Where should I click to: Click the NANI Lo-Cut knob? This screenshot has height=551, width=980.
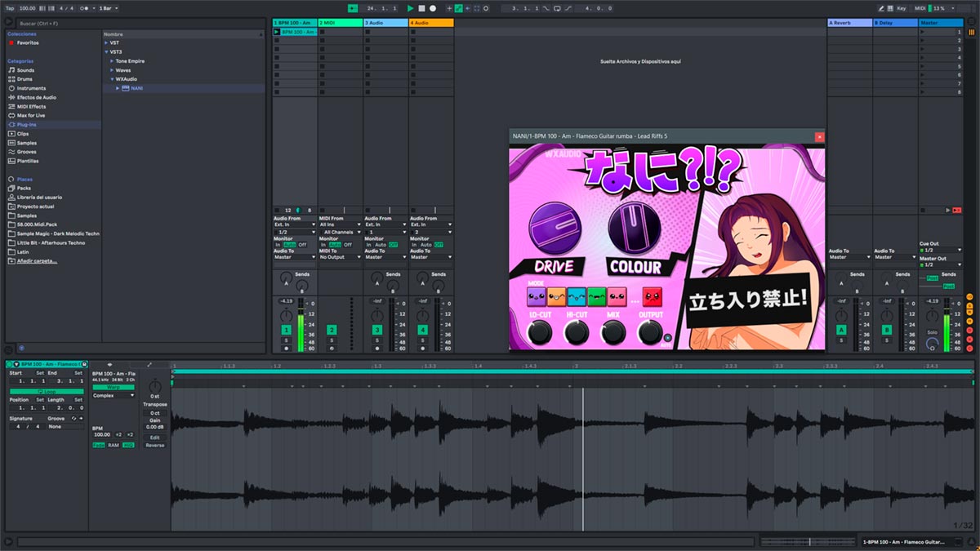540,332
